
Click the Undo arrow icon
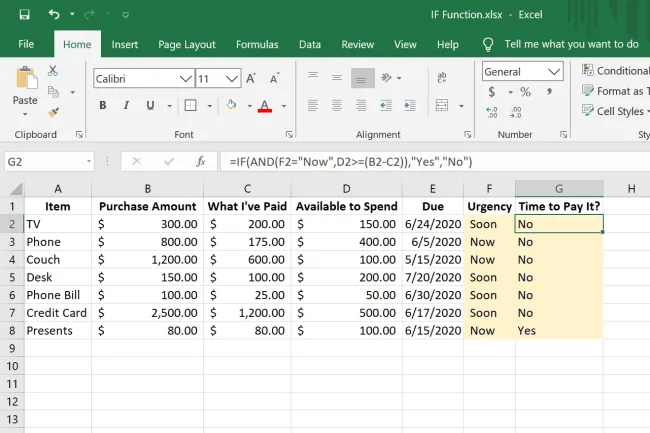[54, 15]
